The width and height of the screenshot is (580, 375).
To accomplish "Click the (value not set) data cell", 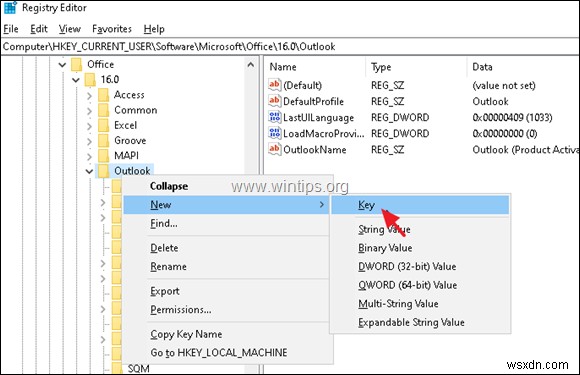I will point(504,85).
